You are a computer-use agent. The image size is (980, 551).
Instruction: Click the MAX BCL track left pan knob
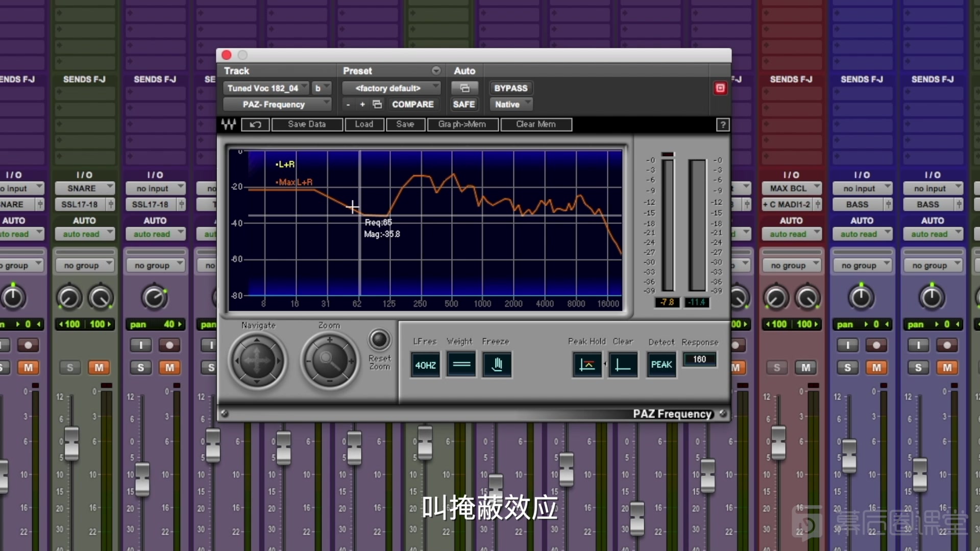pos(775,298)
